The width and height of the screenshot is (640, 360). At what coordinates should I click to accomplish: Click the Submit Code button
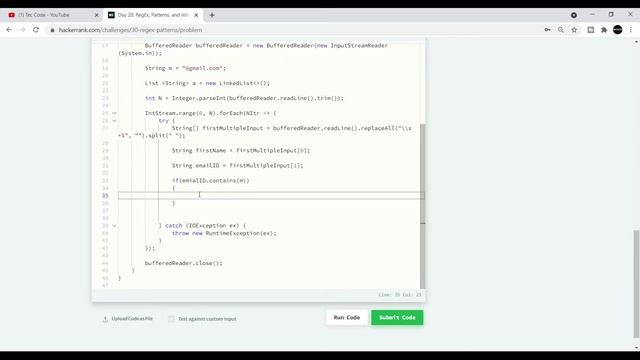point(397,318)
